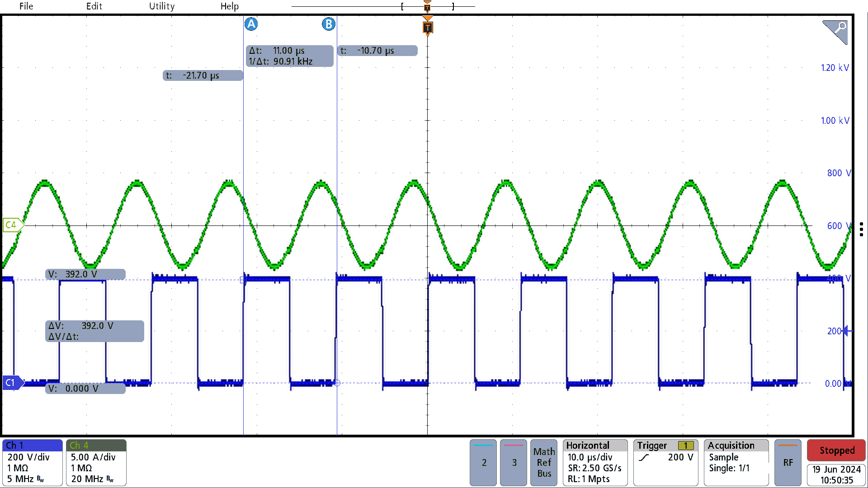Open the Acquisition settings badge
The image size is (868, 488).
[x=736, y=462]
